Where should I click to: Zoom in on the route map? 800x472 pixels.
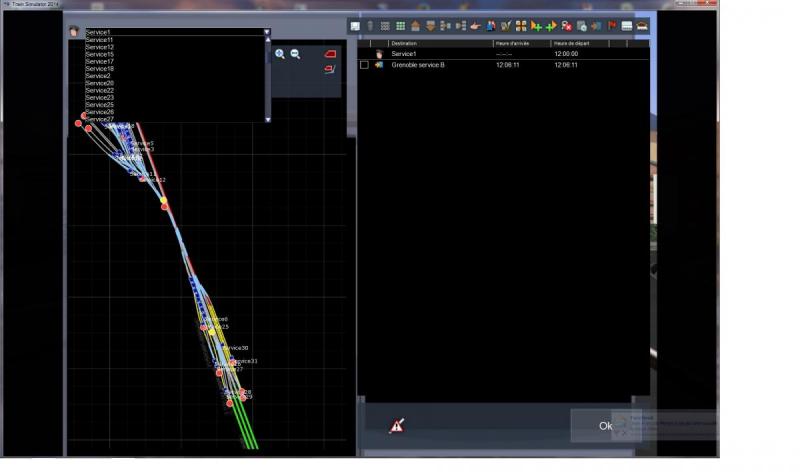coord(280,54)
